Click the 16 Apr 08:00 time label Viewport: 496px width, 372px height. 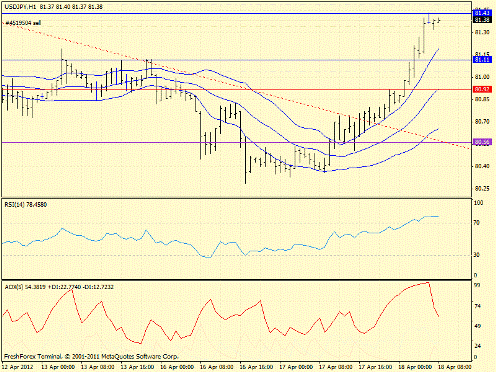coord(217,367)
